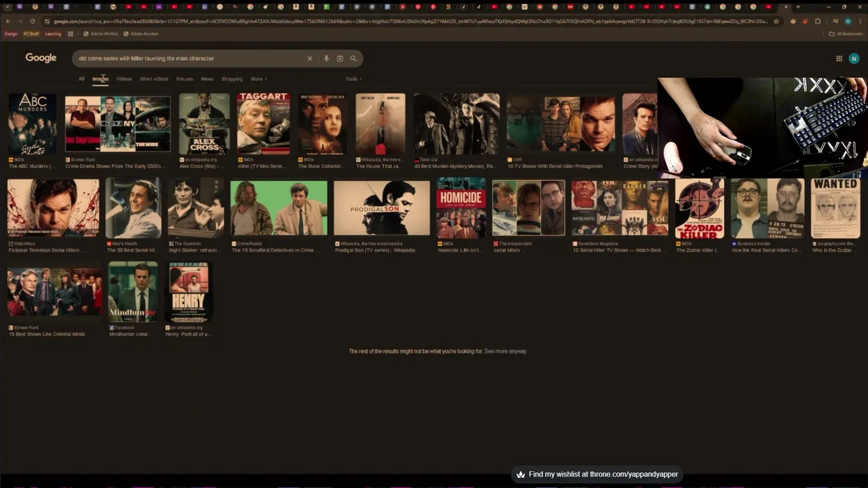Open The Zodiac Killer IMDb result
This screenshot has width=868, height=488.
click(x=699, y=207)
